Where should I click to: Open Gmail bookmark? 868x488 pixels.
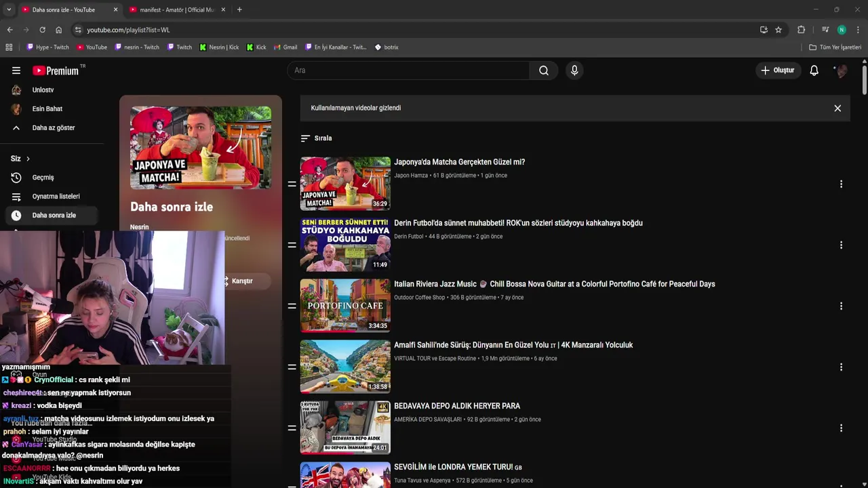pos(285,47)
